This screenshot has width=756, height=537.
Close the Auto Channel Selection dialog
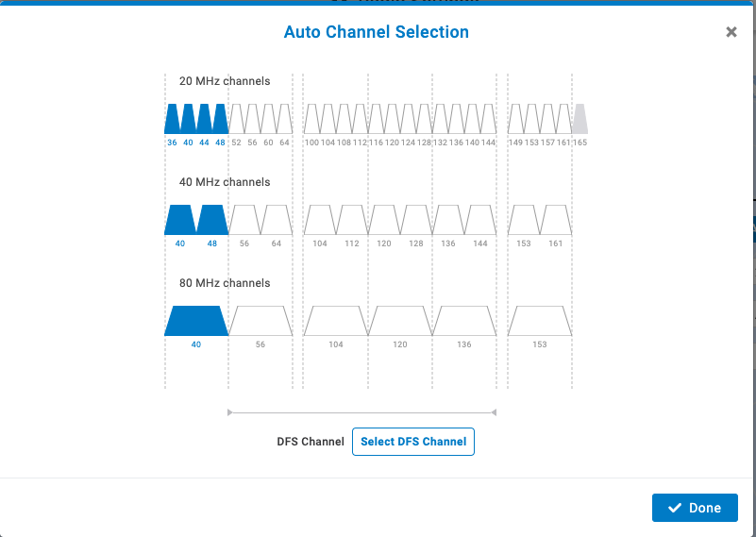[x=731, y=32]
